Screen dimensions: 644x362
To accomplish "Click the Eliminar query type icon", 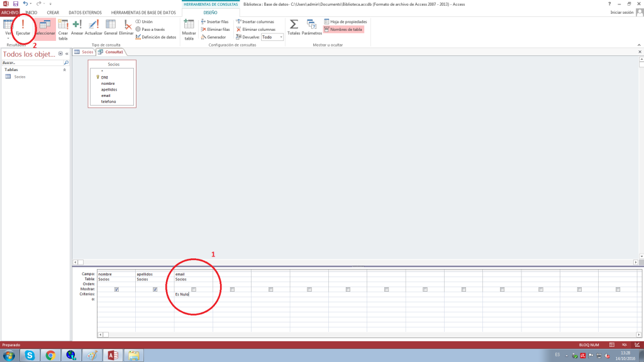I will 126,28.
